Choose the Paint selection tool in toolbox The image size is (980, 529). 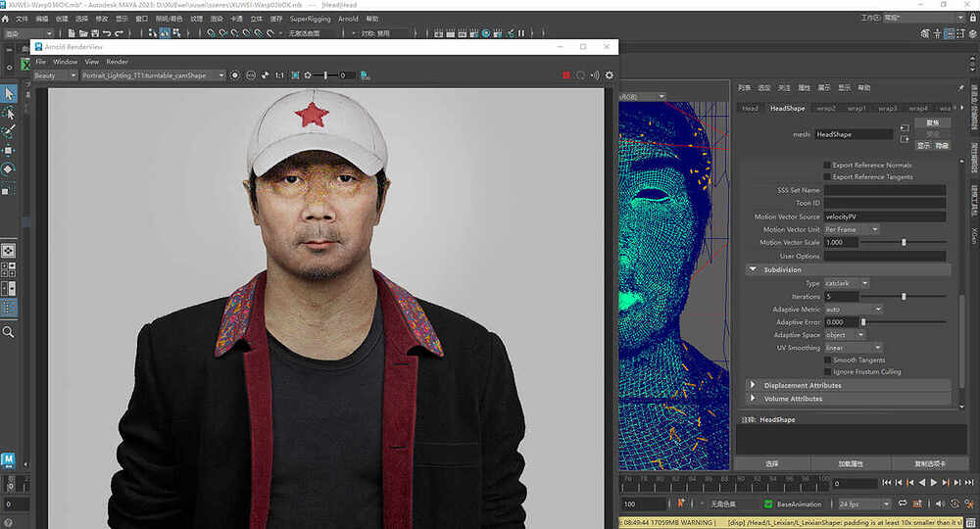(9, 132)
